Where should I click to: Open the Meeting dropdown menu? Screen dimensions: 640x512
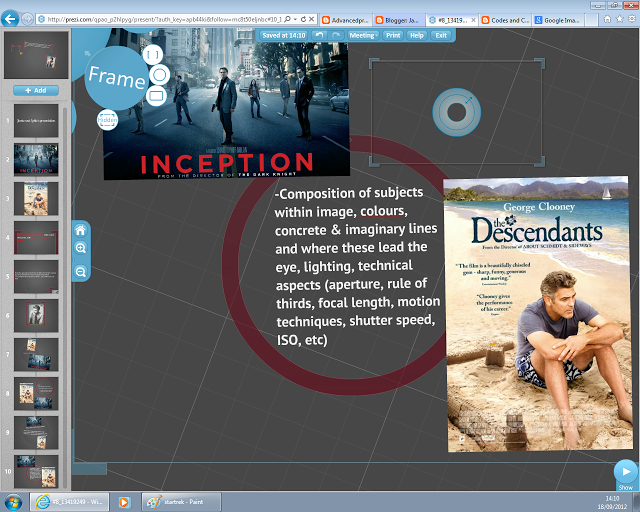pos(363,36)
